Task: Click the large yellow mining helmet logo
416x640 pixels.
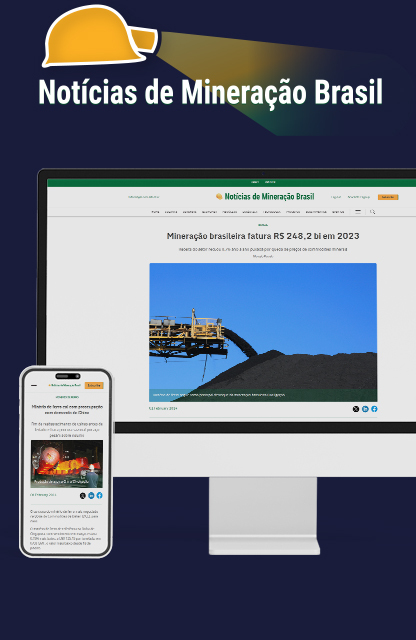Action: tap(100, 36)
